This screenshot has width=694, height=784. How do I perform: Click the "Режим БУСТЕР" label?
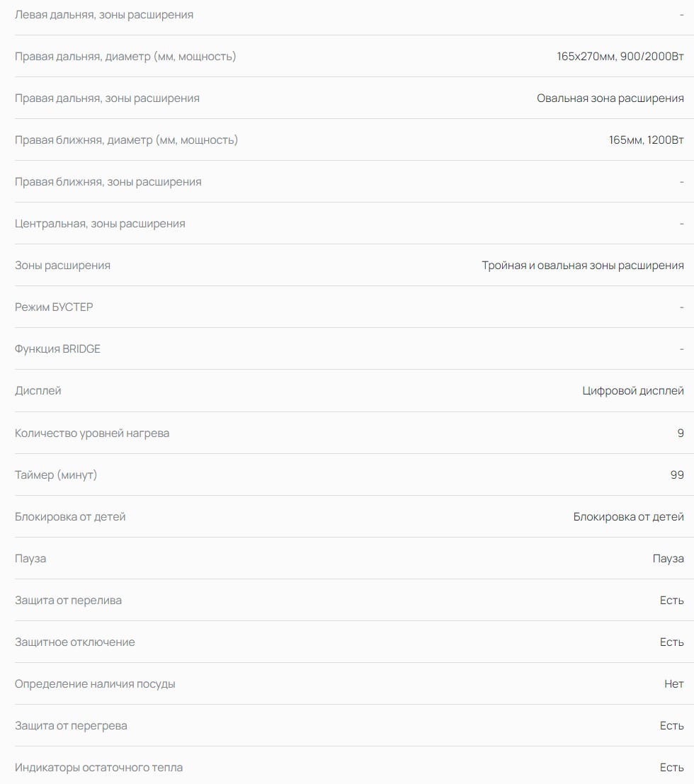[x=54, y=307]
